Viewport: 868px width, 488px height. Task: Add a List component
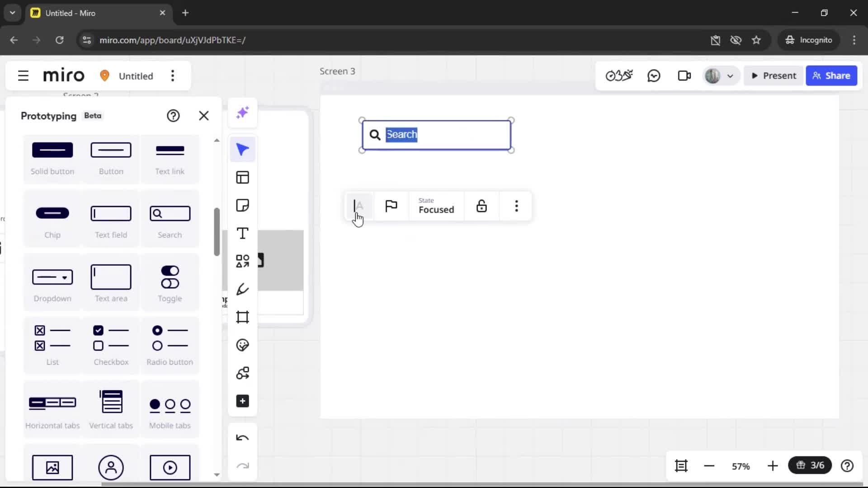tap(52, 346)
